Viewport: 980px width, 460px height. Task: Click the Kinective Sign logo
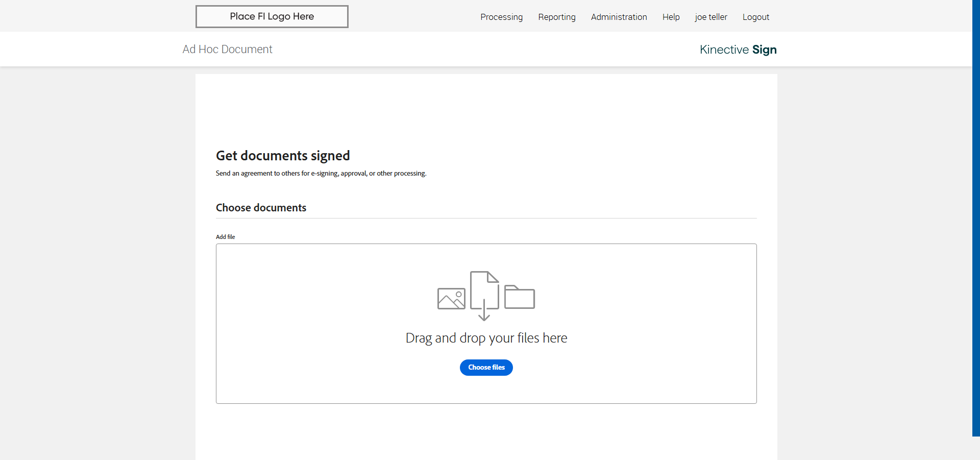pos(738,50)
